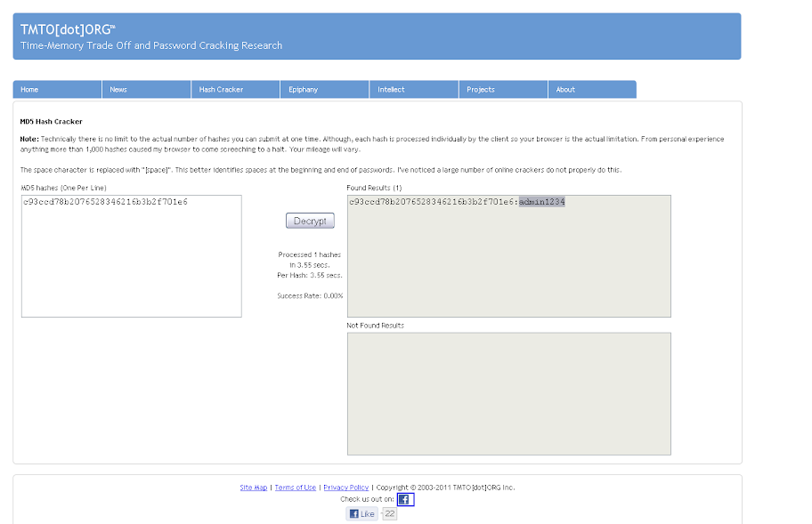Open the Terms of Use link
812x524 pixels.
(x=295, y=488)
